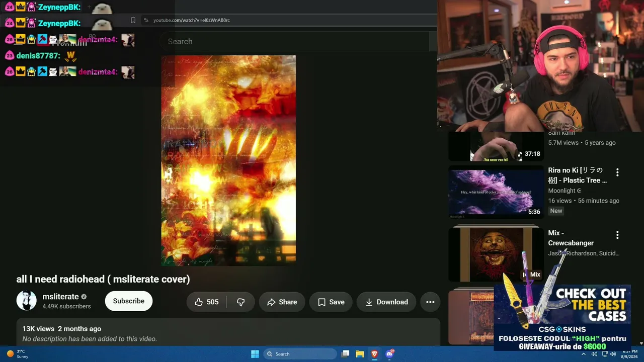Viewport: 644px width, 362px height.
Task: Dislike the video with thumbs-down icon
Action: (x=240, y=302)
